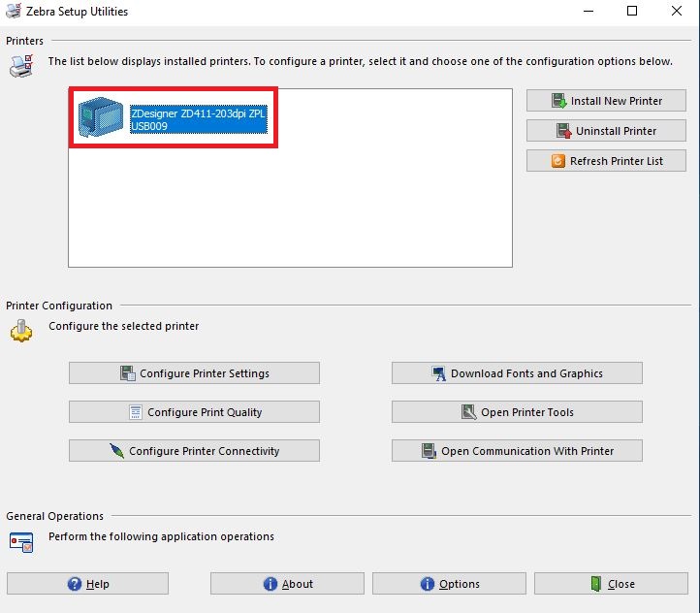Click the Install New Printer button

[x=606, y=101]
